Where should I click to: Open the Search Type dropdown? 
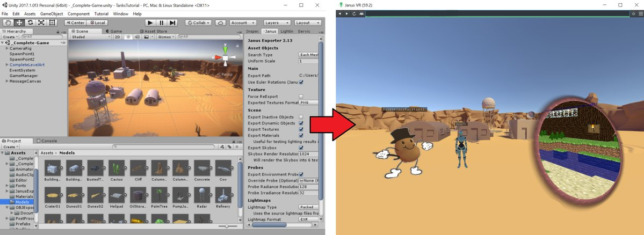click(308, 55)
